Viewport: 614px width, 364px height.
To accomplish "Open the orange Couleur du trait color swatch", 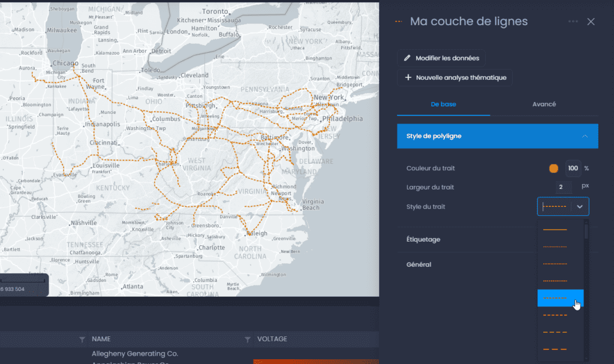I will (x=553, y=169).
